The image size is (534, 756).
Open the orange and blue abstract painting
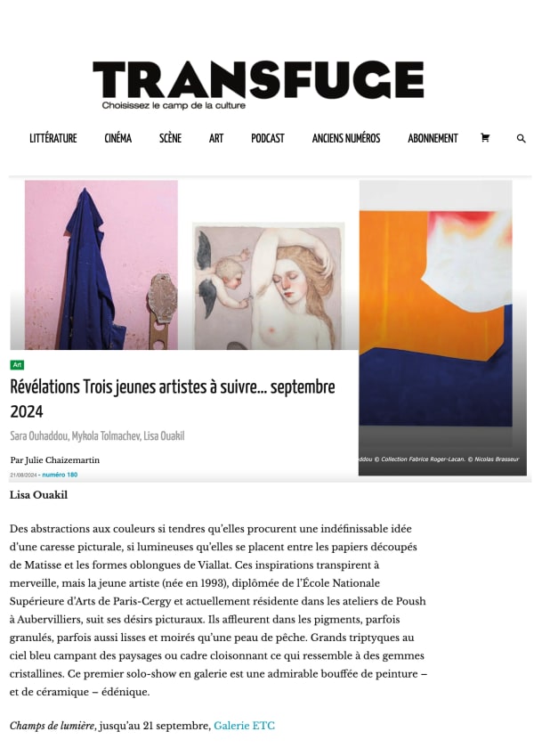click(x=436, y=318)
